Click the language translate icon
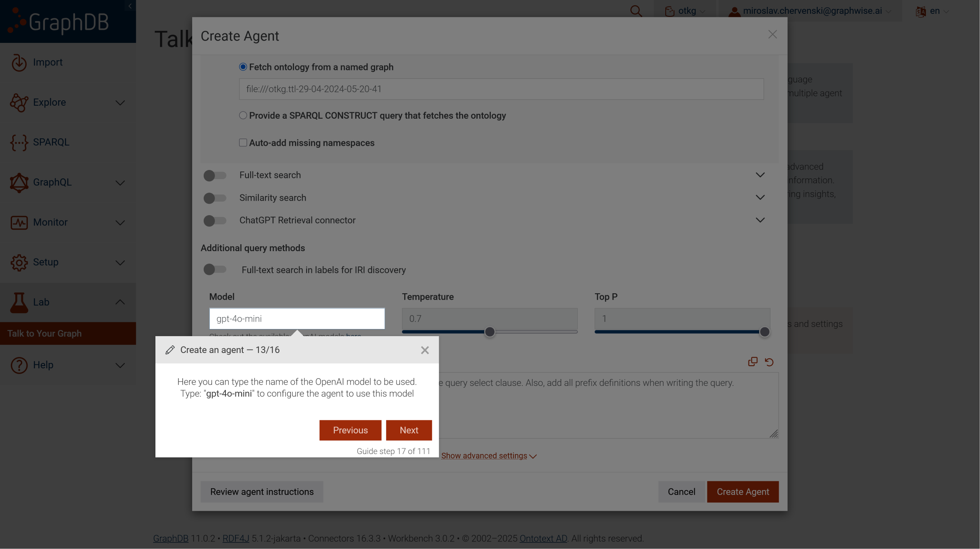Image resolution: width=980 pixels, height=549 pixels. 921,11
